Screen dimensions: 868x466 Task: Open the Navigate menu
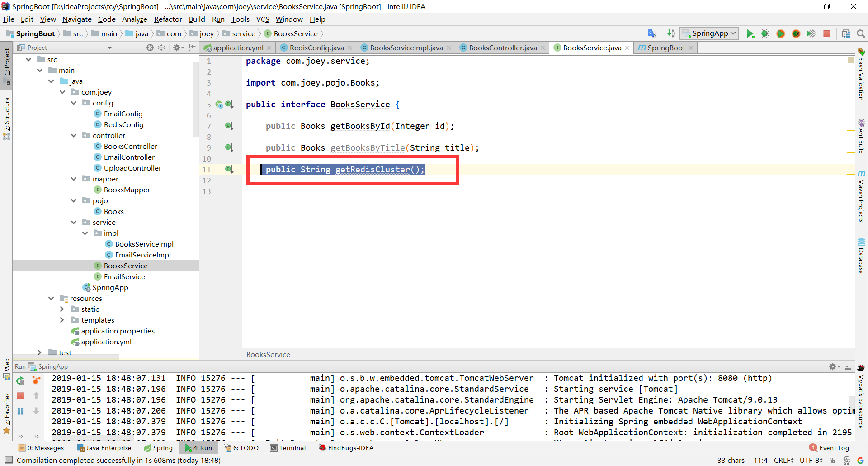pos(77,19)
